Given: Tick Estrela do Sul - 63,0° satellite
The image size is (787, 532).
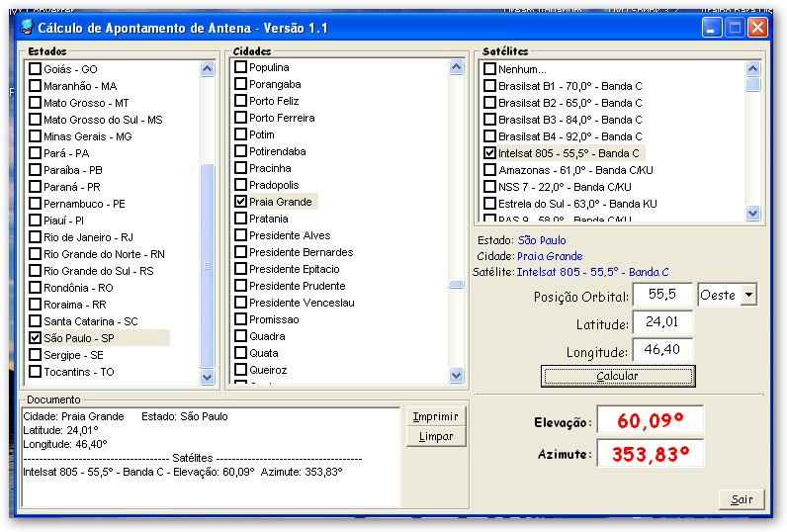Looking at the screenshot, I should pyautogui.click(x=489, y=204).
